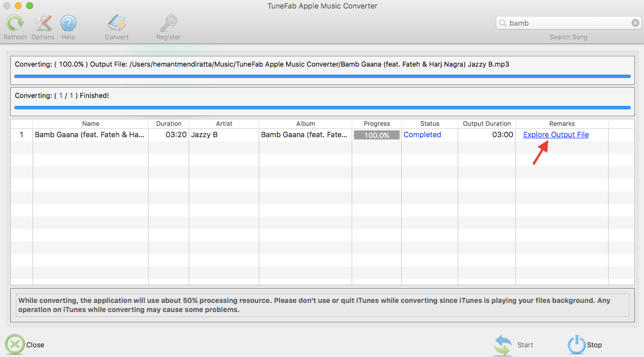Click the 'Jazzy B' artist cell
The width and height of the screenshot is (644, 357).
[224, 134]
